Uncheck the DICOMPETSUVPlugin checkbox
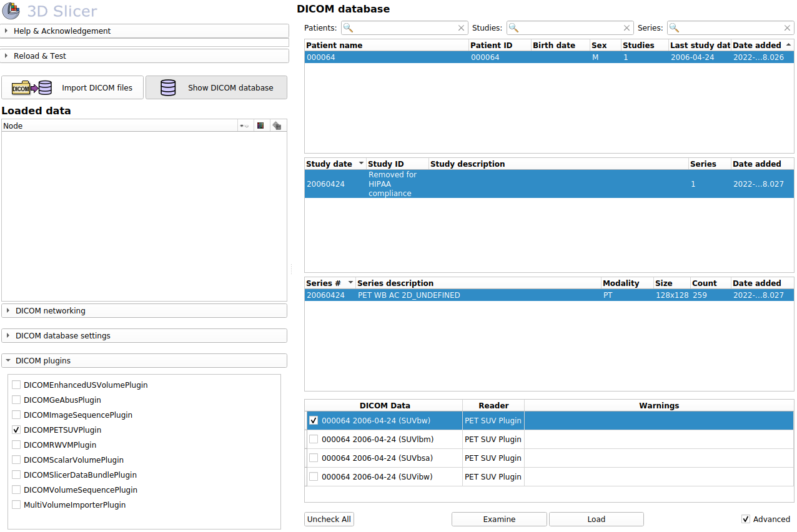The width and height of the screenshot is (797, 532). (x=16, y=430)
